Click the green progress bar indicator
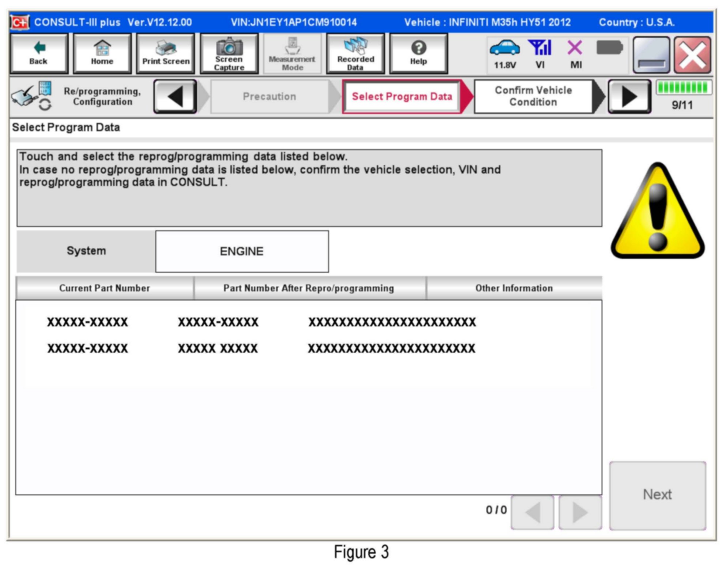The image size is (726, 588). click(683, 88)
